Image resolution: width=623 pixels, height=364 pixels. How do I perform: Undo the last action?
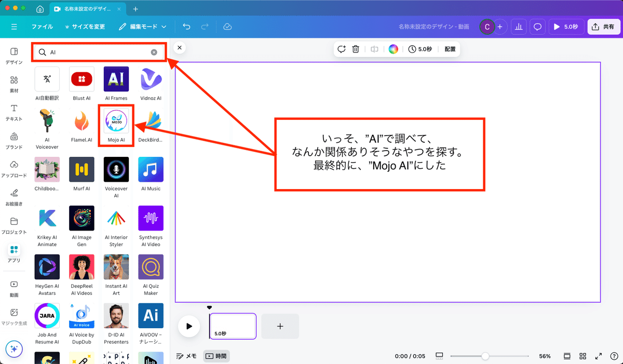tap(186, 26)
